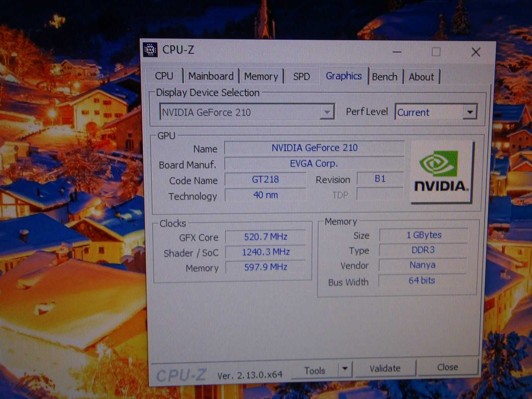Click the Revision value B1
532x399 pixels.
380,179
